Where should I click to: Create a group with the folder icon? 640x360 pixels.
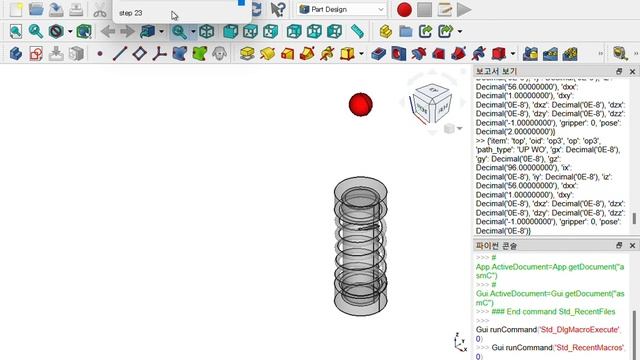click(x=406, y=31)
